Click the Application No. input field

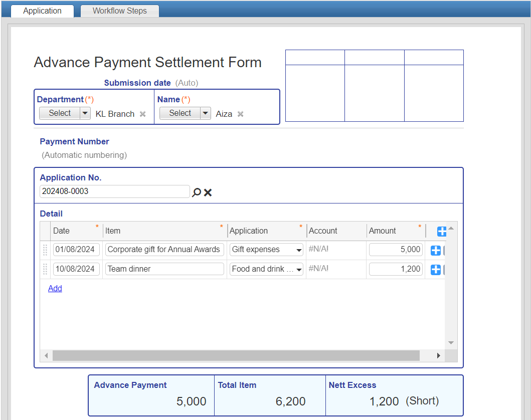pos(114,191)
